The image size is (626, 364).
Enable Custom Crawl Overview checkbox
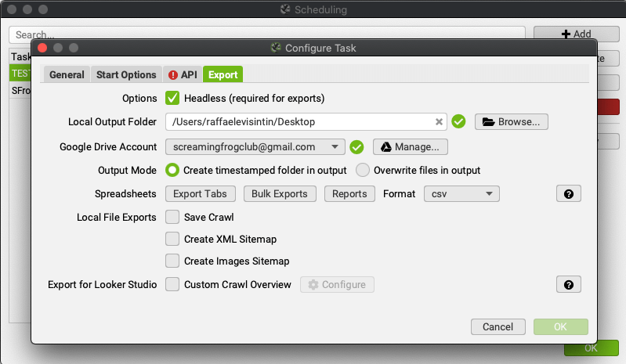coord(172,285)
